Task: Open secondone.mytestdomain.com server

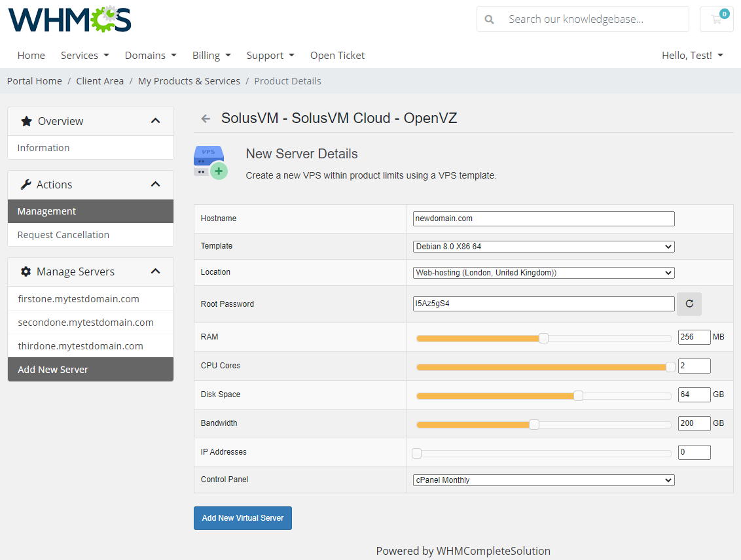Action: point(91,323)
